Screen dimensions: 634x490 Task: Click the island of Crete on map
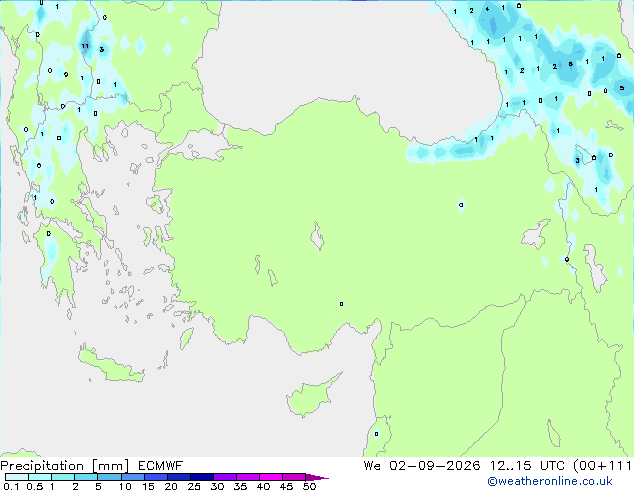point(110,364)
